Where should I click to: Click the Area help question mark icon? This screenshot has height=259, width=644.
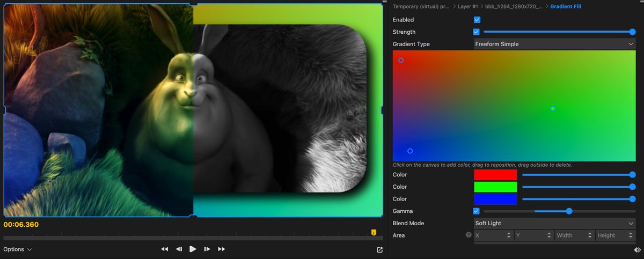[469, 235]
